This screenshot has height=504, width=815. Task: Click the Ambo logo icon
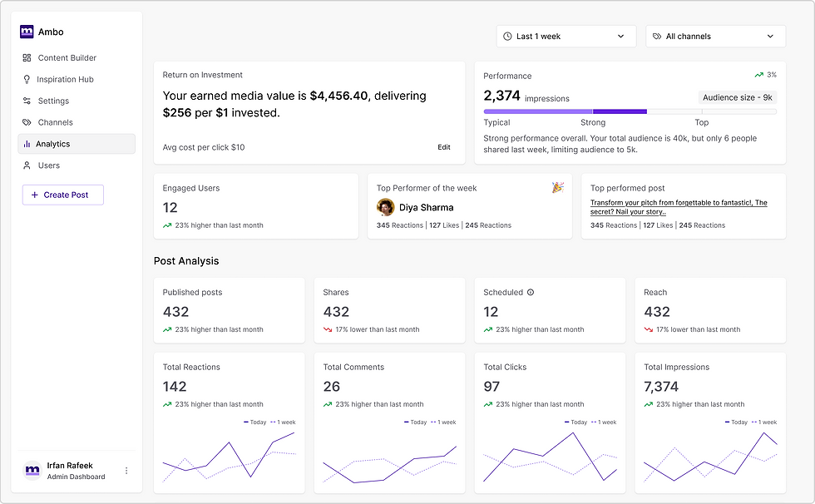[x=27, y=32]
